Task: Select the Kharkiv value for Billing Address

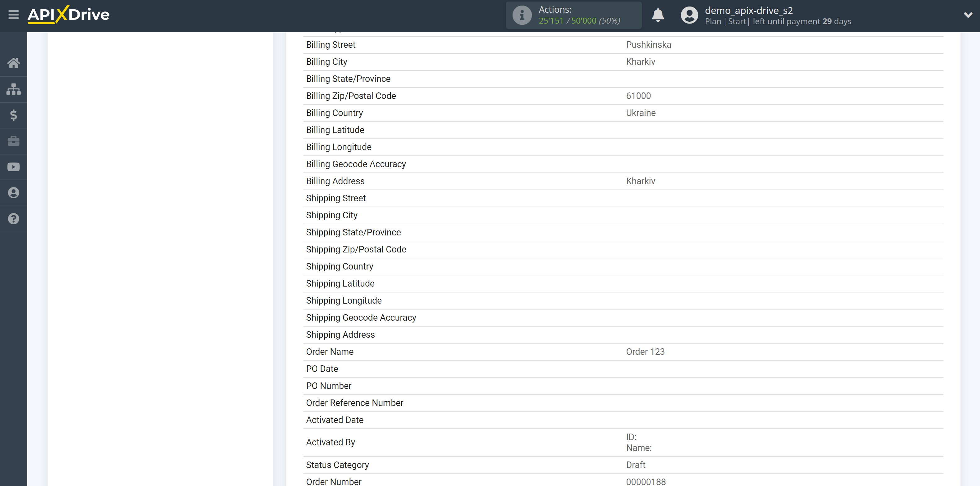Action: coord(641,181)
